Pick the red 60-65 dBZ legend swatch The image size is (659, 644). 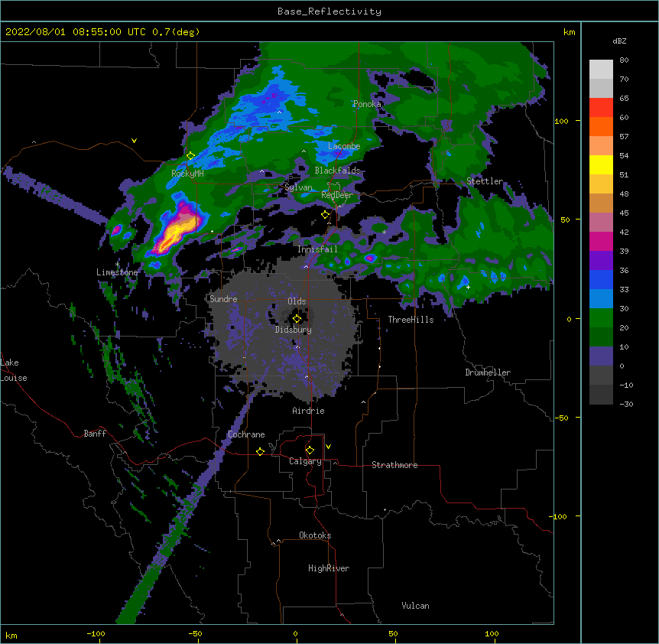(x=601, y=108)
